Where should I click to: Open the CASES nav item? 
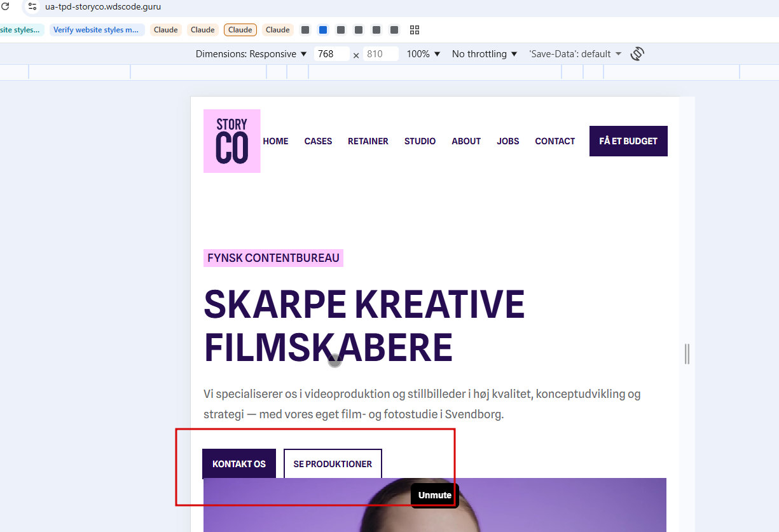click(318, 141)
